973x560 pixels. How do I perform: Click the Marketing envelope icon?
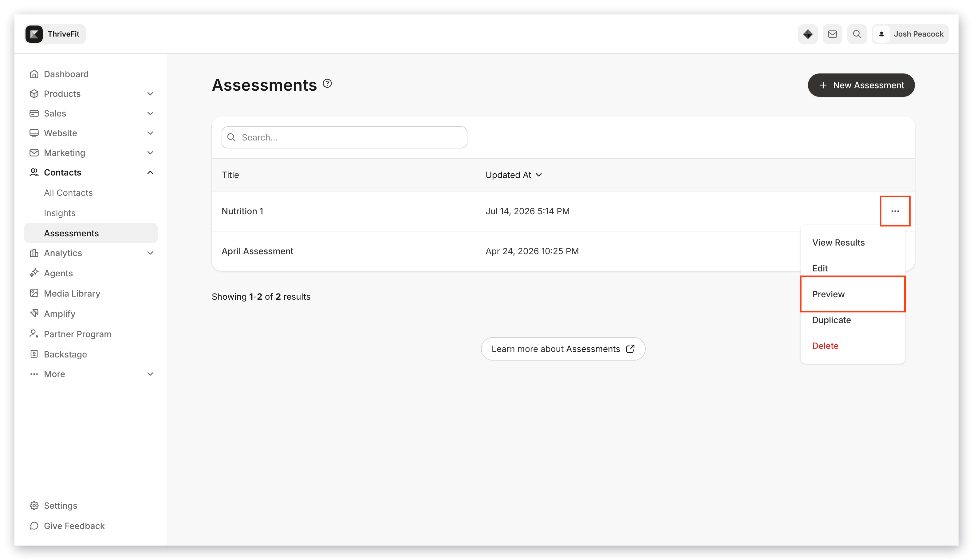coord(34,152)
